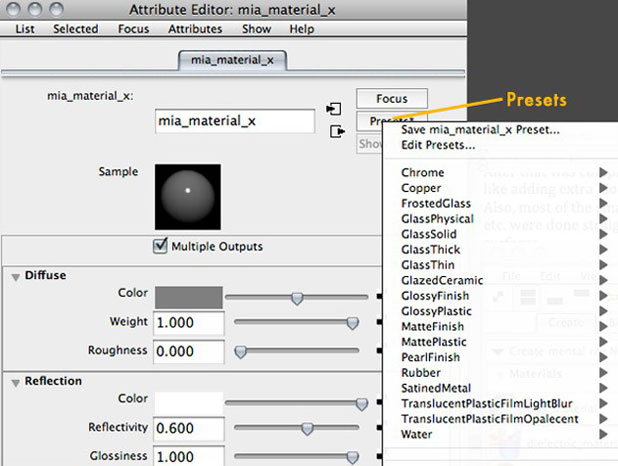Viewport: 618px width, 466px height.
Task: Click the Roughness map connection button
Action: click(x=379, y=350)
